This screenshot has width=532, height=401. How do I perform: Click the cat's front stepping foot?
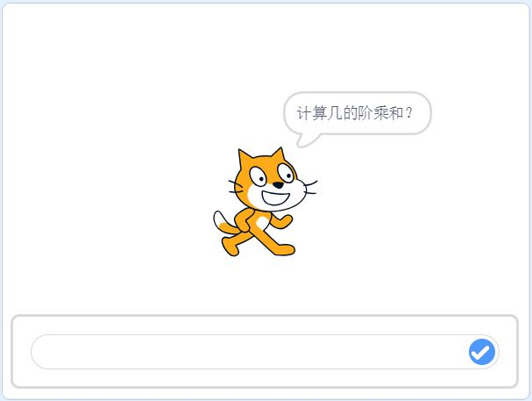[x=285, y=249]
